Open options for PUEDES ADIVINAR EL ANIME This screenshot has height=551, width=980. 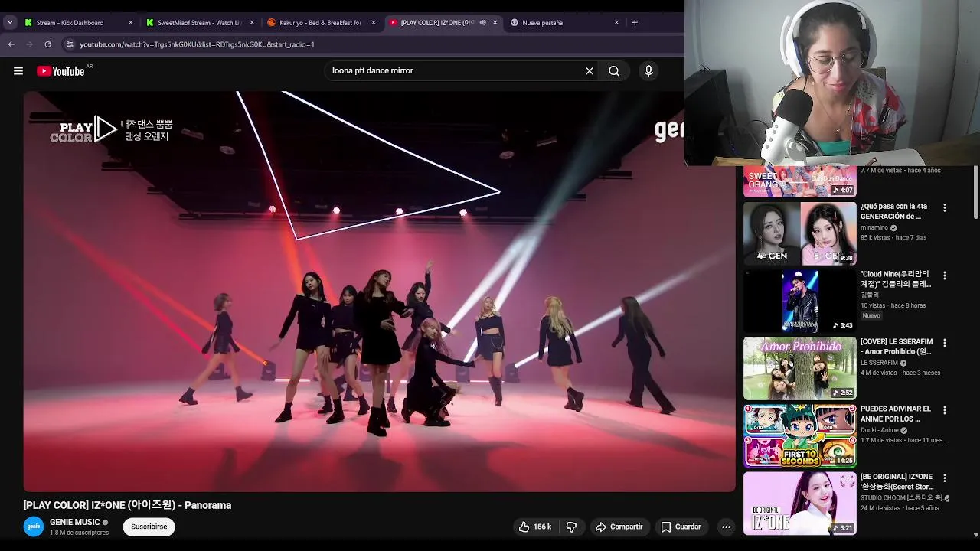[x=945, y=410]
